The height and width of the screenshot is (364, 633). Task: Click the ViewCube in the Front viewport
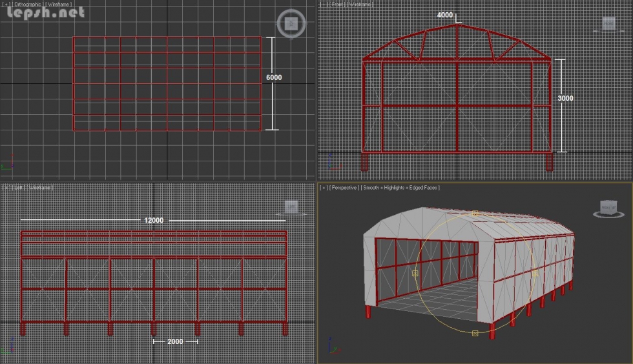pyautogui.click(x=608, y=24)
